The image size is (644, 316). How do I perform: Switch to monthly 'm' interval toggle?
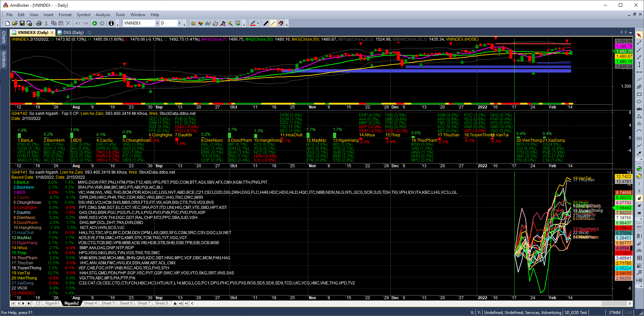[639, 213]
